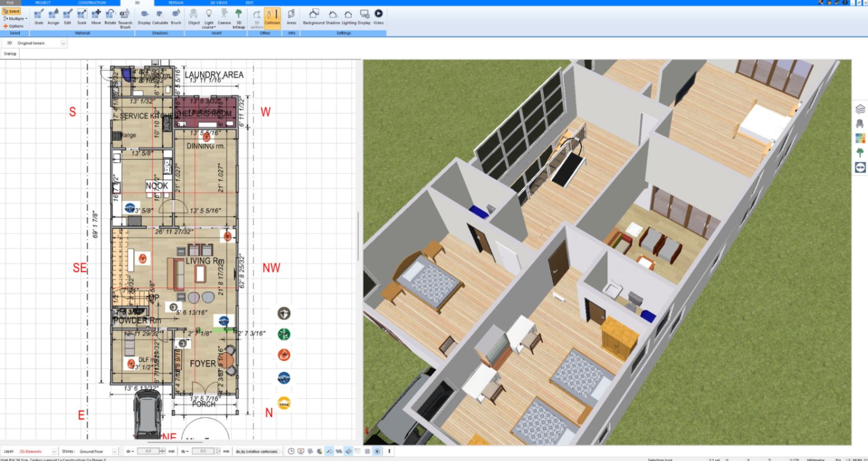Open the Multiple selection dropdown
Image resolution: width=868 pixels, height=461 pixels.
[x=15, y=18]
